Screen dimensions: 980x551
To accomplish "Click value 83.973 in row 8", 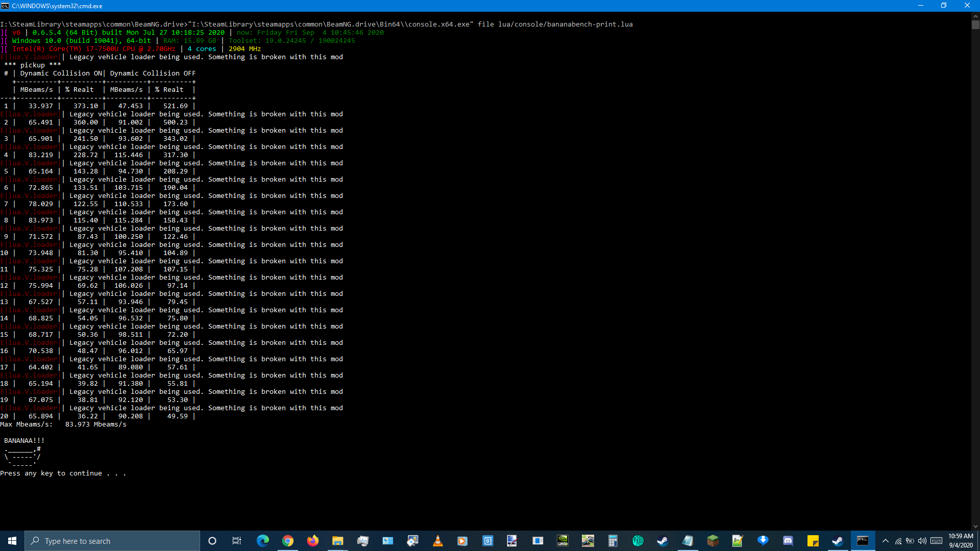I will pyautogui.click(x=41, y=220).
